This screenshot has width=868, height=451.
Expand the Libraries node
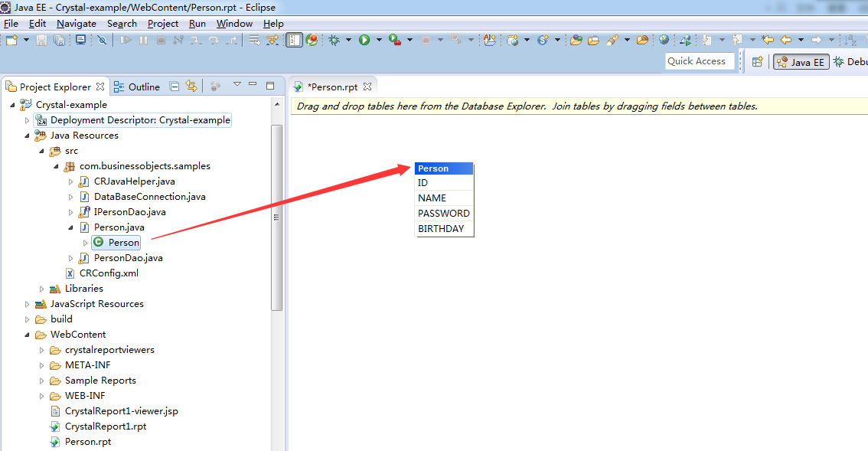coord(41,289)
